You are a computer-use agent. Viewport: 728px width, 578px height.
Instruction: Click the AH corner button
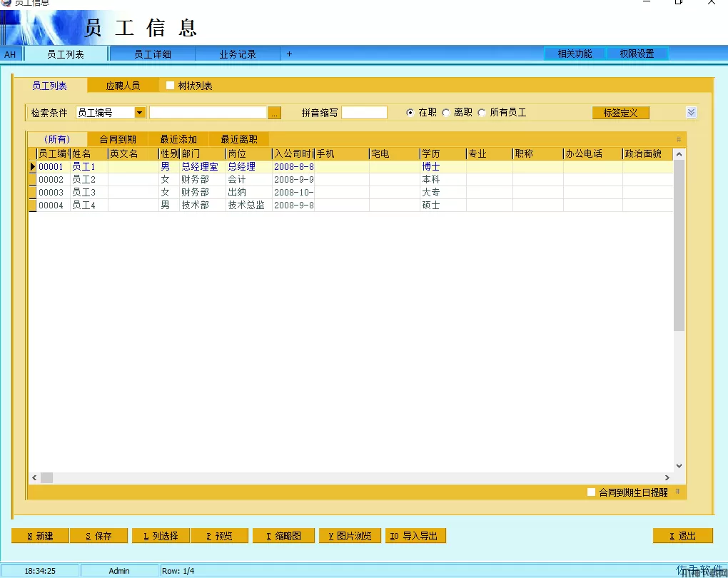10,54
